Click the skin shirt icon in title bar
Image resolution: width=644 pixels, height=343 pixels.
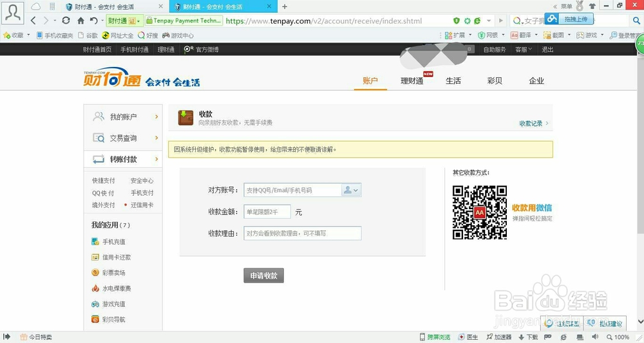[x=592, y=6]
